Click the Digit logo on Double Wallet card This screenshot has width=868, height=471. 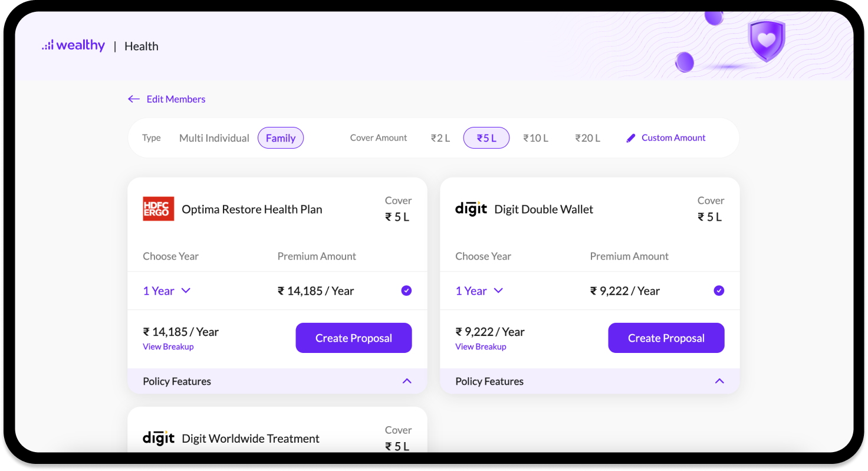(471, 209)
